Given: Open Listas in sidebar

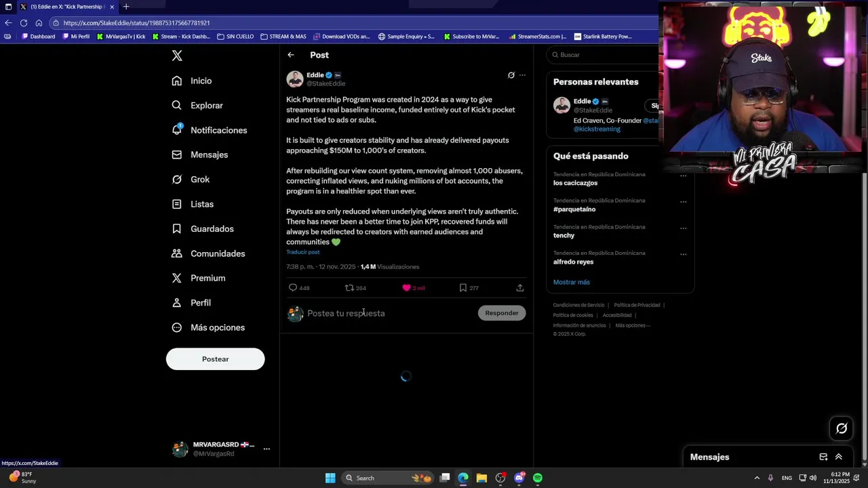Looking at the screenshot, I should coord(193,204).
